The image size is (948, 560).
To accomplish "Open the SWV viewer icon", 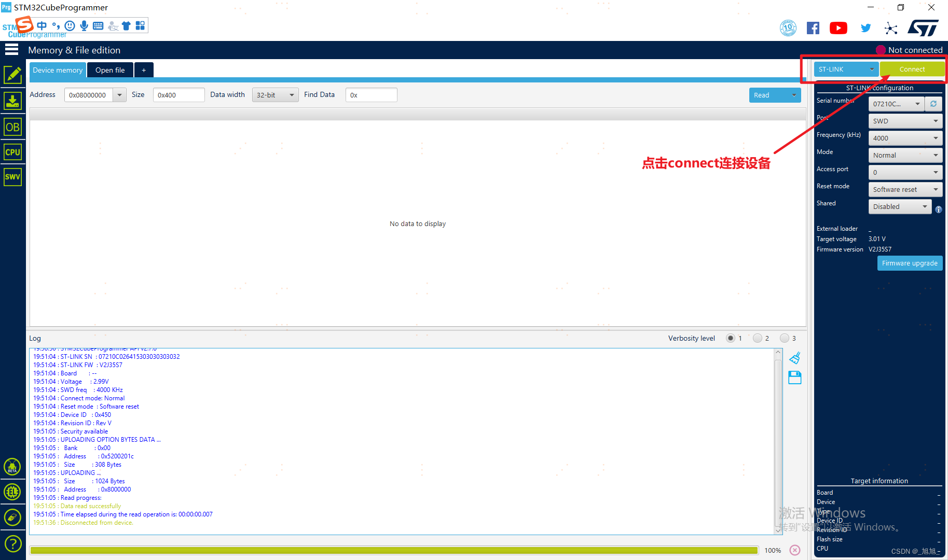I will [12, 177].
